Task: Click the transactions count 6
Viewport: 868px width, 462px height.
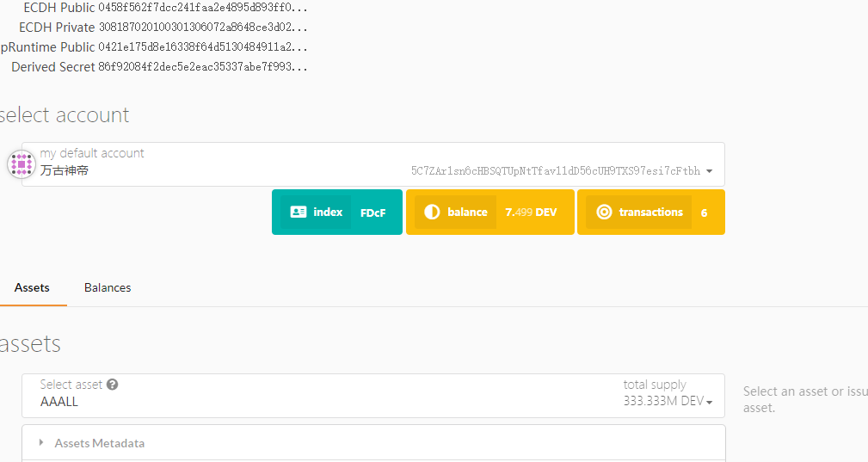Action: click(704, 213)
